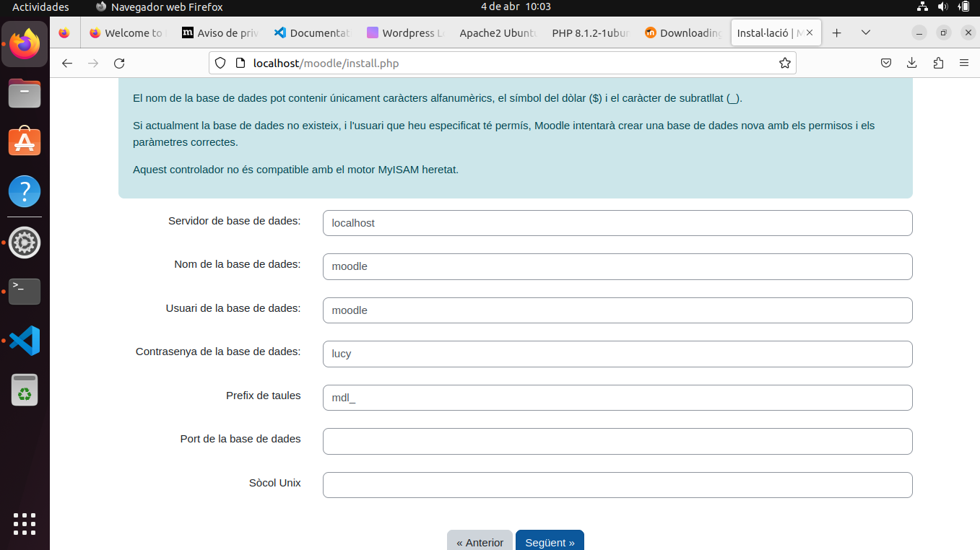Open the Downloads panel in Firefox

(x=911, y=63)
